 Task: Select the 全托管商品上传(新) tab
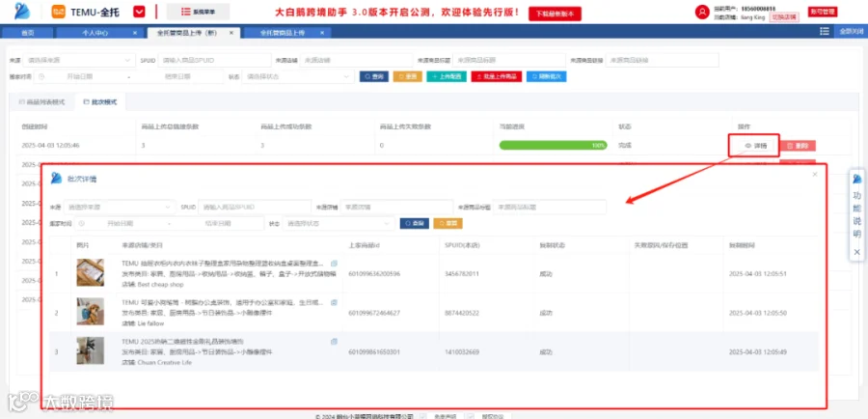[x=187, y=33]
